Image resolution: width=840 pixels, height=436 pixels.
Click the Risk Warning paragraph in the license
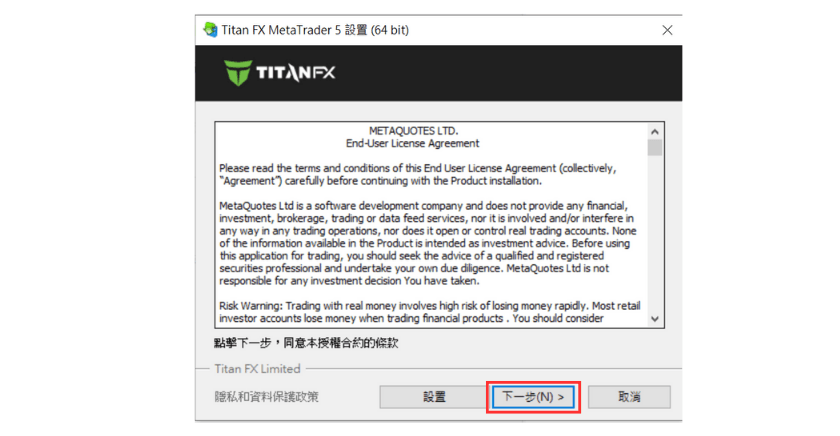(x=430, y=312)
